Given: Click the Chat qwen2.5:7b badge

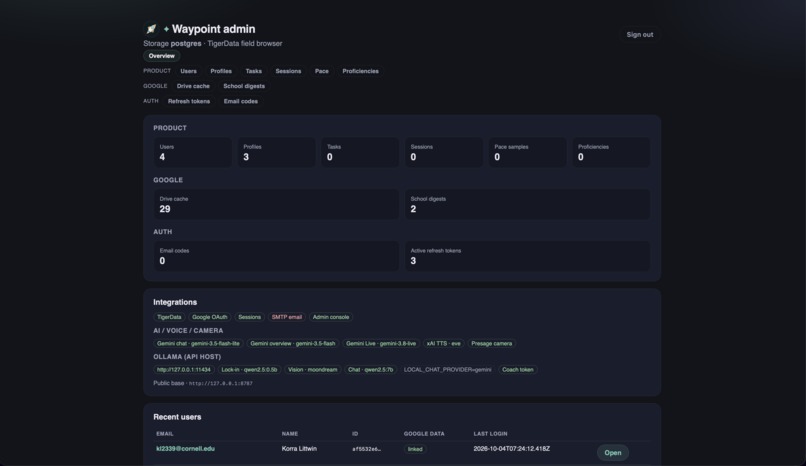Looking at the screenshot, I should 371,369.
